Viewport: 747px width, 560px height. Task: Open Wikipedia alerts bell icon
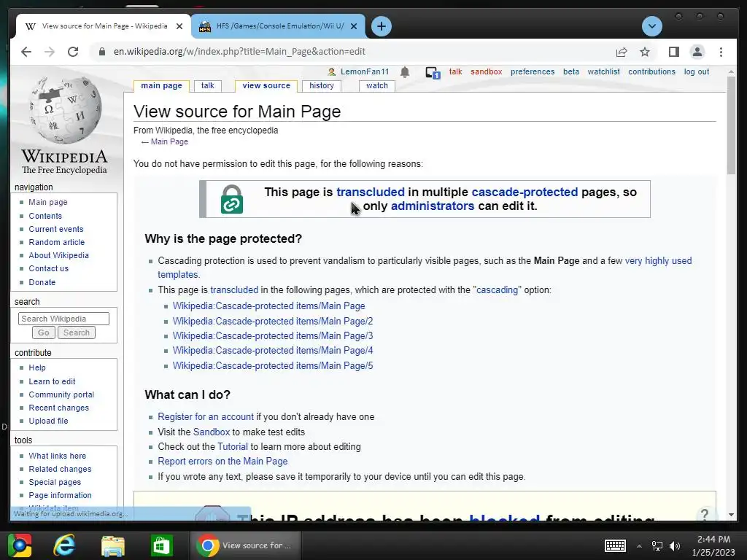[x=404, y=72]
